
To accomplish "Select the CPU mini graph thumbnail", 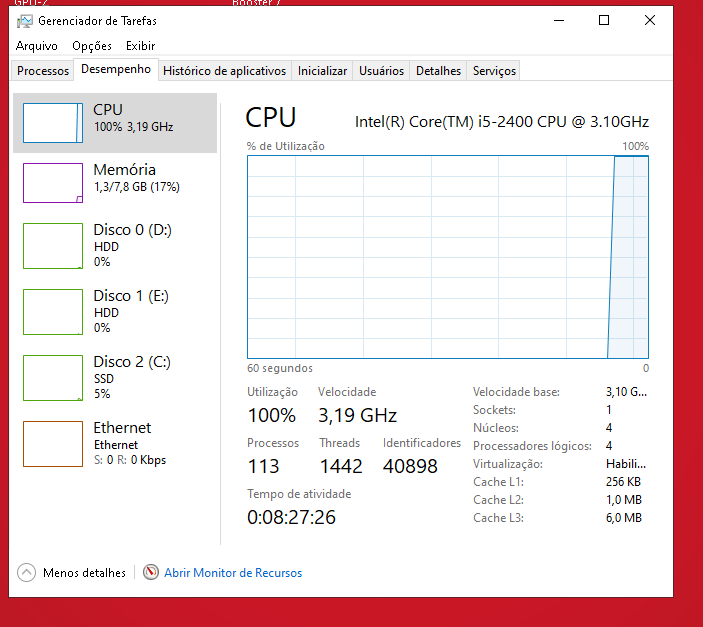I will (53, 123).
